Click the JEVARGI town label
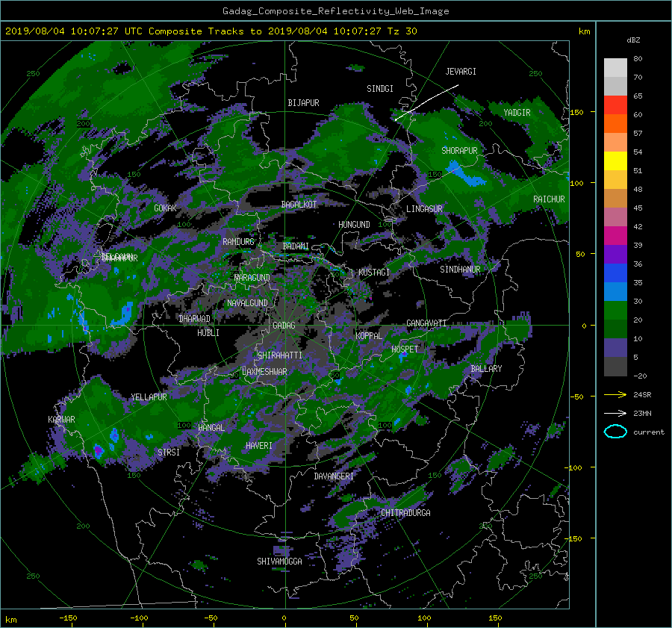 pos(461,72)
